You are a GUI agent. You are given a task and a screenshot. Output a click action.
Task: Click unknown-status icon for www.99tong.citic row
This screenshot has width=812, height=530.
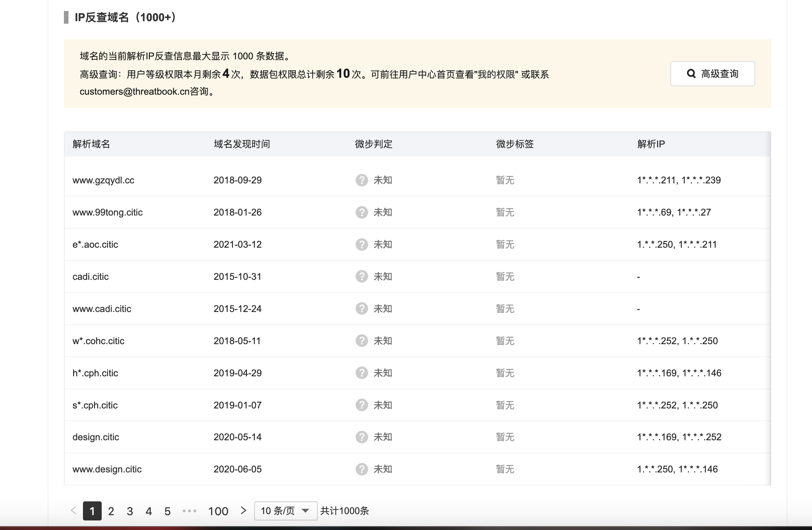(362, 212)
